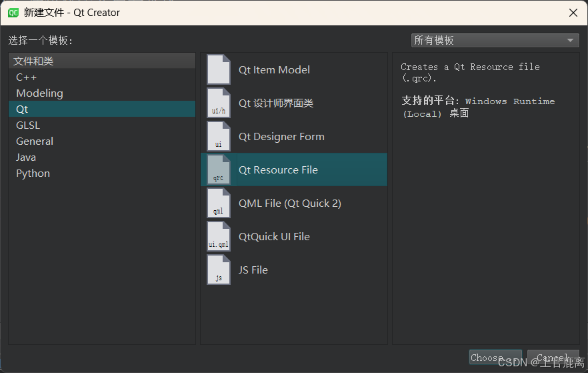Click the js file icon
This screenshot has height=373, width=588.
coord(219,270)
